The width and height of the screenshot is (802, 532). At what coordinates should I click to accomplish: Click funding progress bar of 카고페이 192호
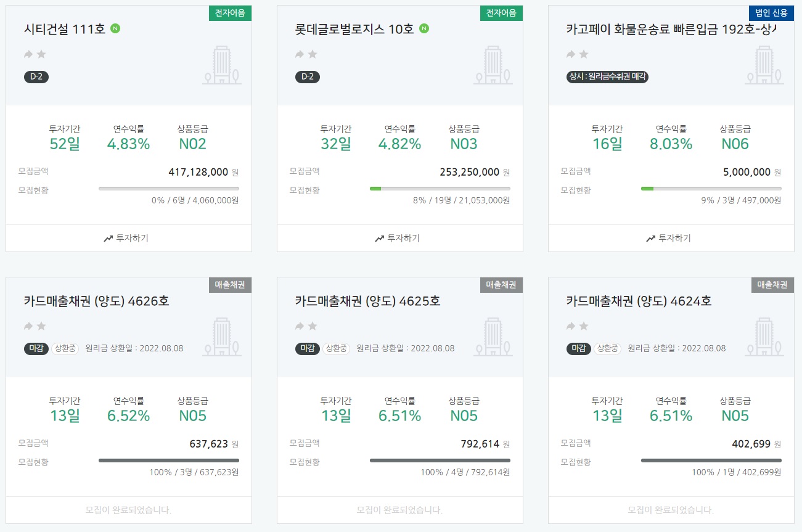[711, 188]
